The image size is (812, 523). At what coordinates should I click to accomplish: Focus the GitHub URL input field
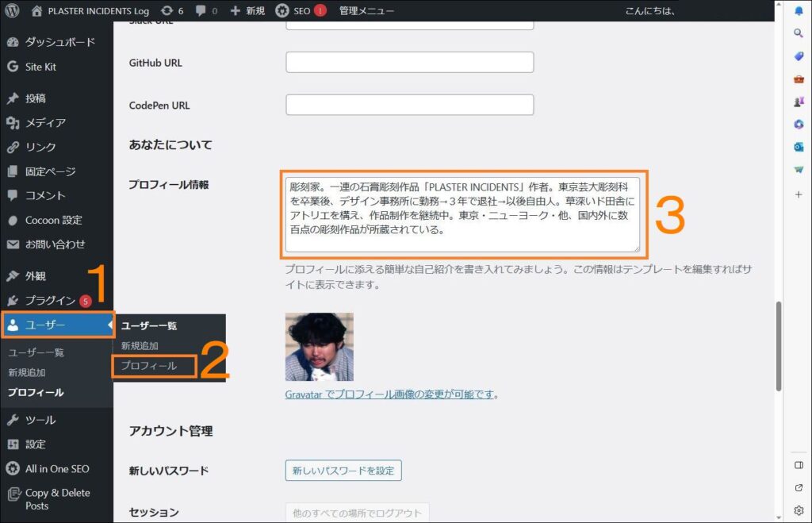410,62
